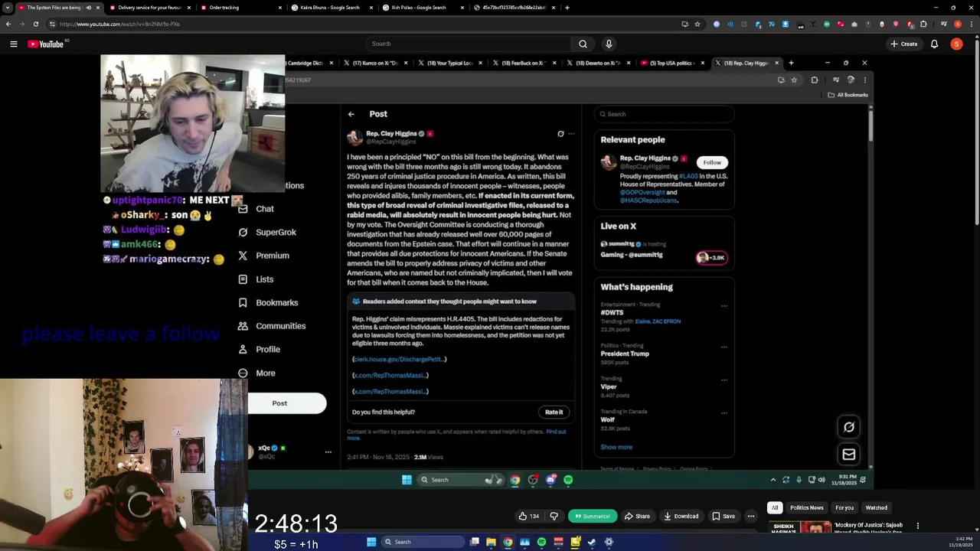Screen dimensions: 980x551
Task: Go back in the outer browser
Action: pos(8,24)
